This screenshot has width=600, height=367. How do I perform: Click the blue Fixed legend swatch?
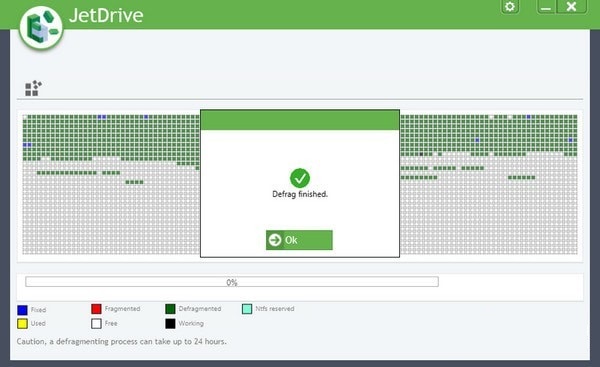[23, 310]
